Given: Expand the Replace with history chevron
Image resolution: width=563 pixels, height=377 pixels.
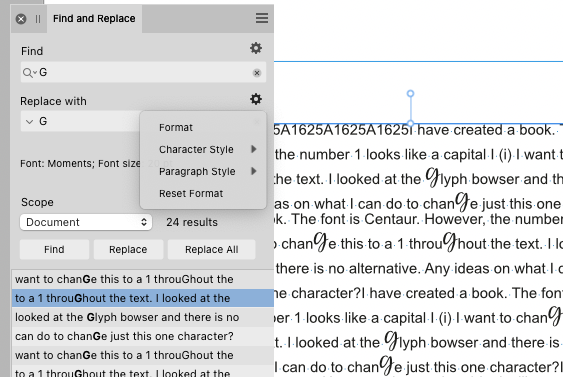Looking at the screenshot, I should click(x=30, y=122).
